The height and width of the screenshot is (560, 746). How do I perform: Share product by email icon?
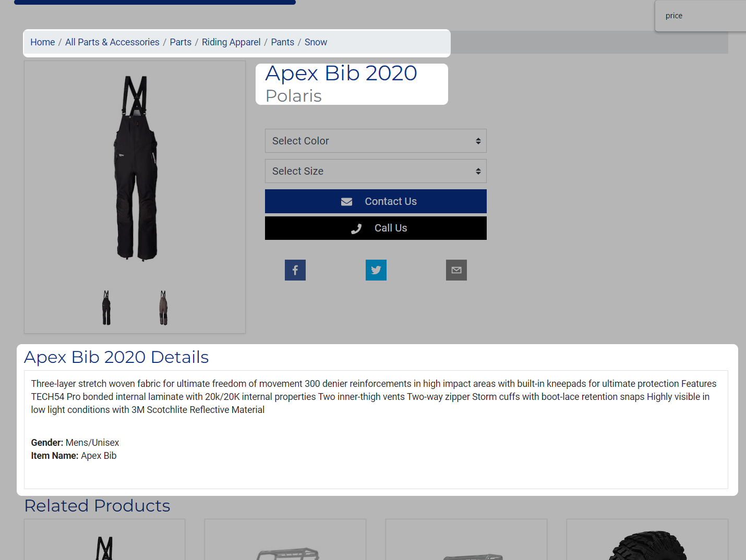(x=456, y=270)
